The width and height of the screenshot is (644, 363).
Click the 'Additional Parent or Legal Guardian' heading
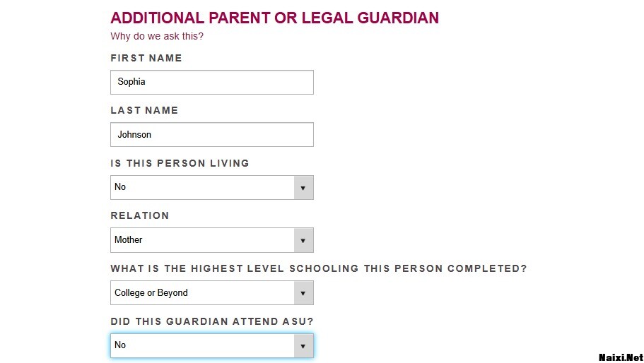pyautogui.click(x=274, y=18)
